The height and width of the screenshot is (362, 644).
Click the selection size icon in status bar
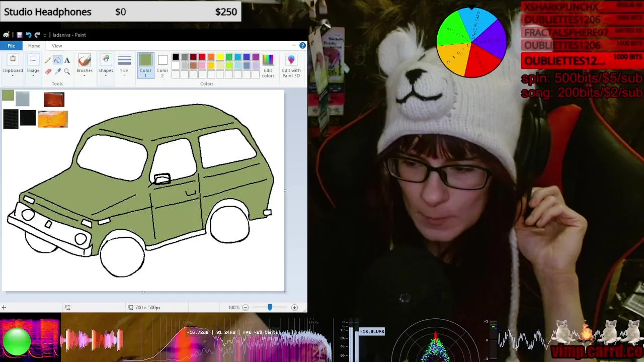click(x=67, y=307)
